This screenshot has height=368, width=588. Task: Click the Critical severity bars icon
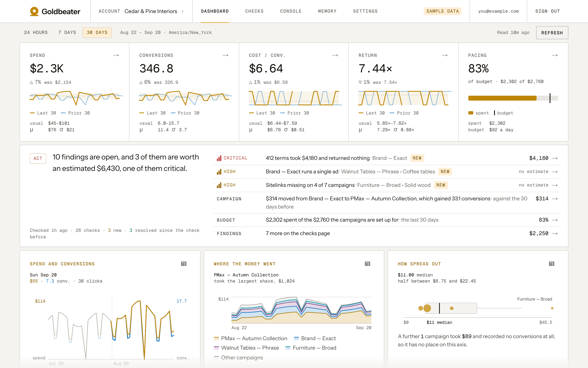[x=219, y=158]
